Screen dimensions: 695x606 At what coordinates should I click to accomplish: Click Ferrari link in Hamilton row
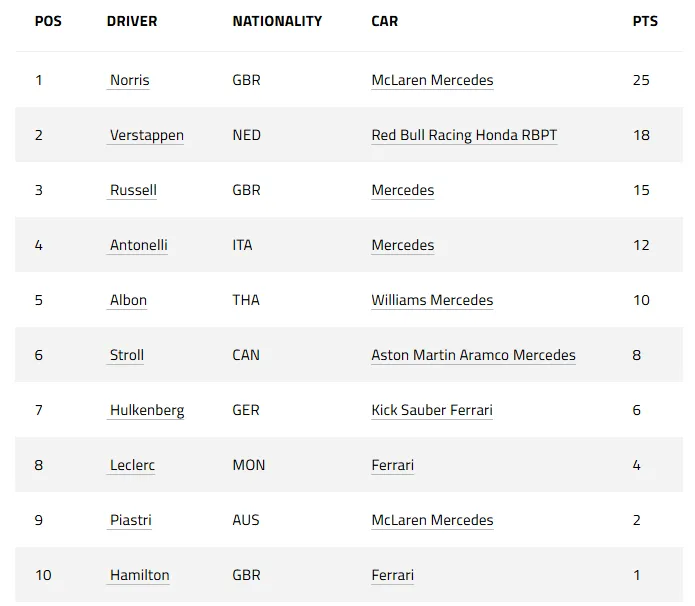392,575
